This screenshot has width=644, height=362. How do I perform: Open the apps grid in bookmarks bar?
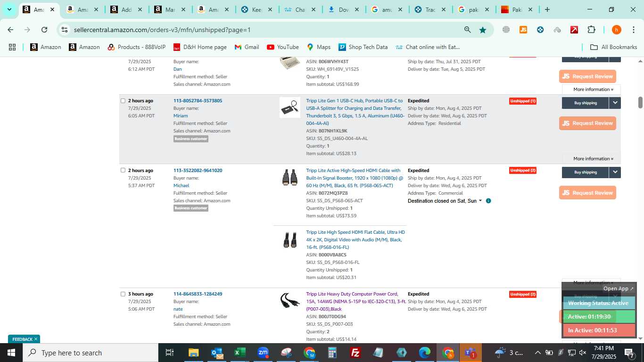click(12, 47)
